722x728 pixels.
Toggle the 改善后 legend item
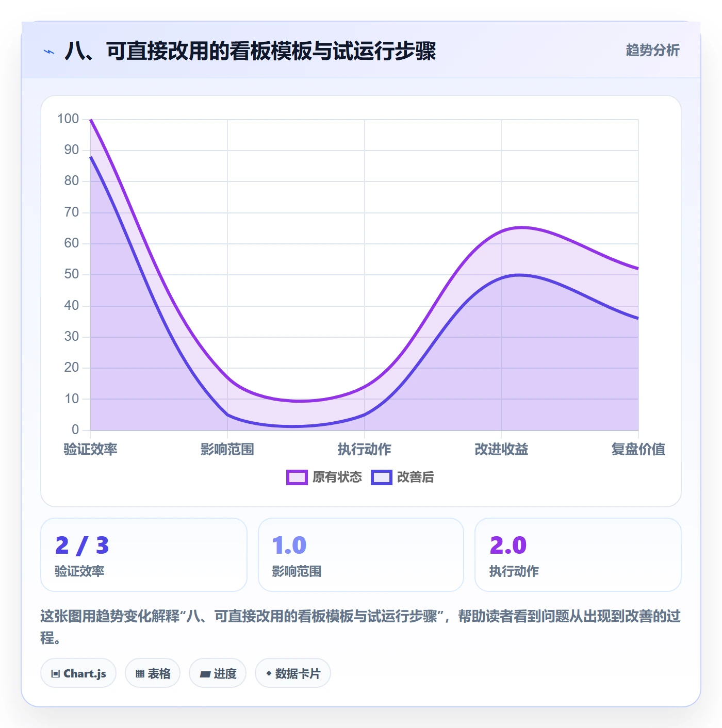pos(402,477)
